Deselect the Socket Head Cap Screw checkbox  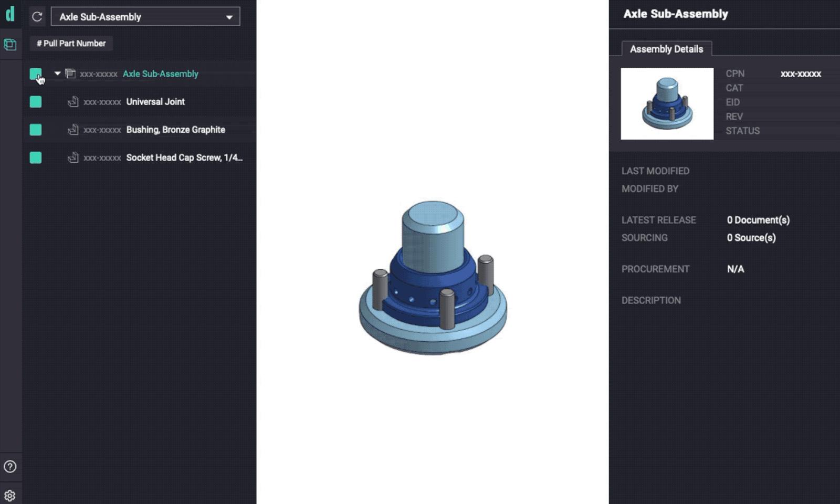[35, 157]
